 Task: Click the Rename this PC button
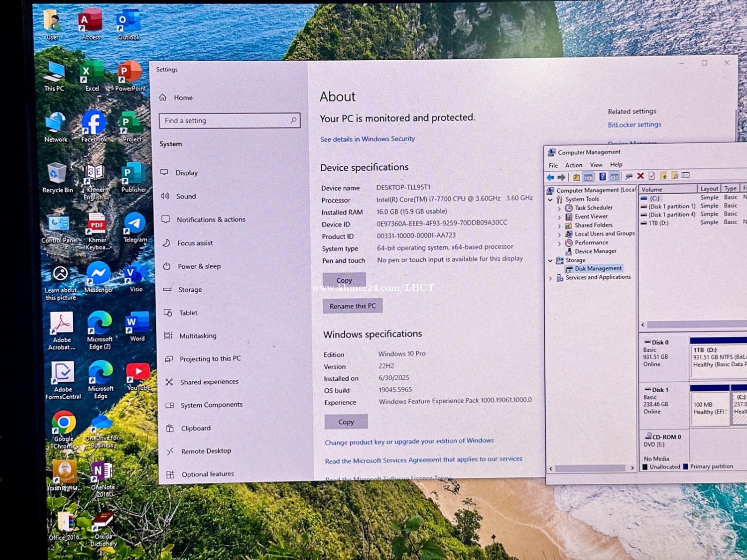click(x=353, y=306)
